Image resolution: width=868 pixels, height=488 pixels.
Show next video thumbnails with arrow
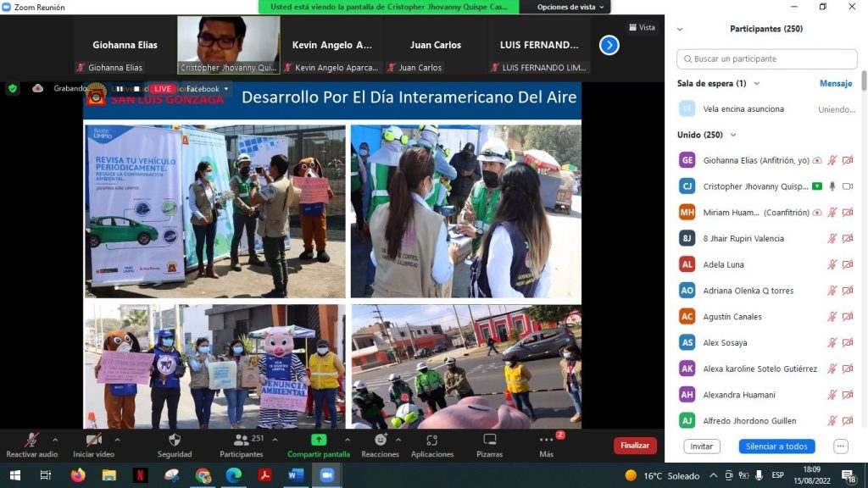(x=609, y=45)
